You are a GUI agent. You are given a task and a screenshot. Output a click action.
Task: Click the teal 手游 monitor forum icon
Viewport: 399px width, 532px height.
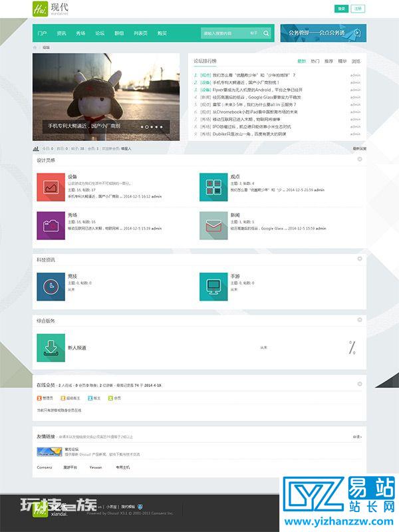pyautogui.click(x=213, y=287)
